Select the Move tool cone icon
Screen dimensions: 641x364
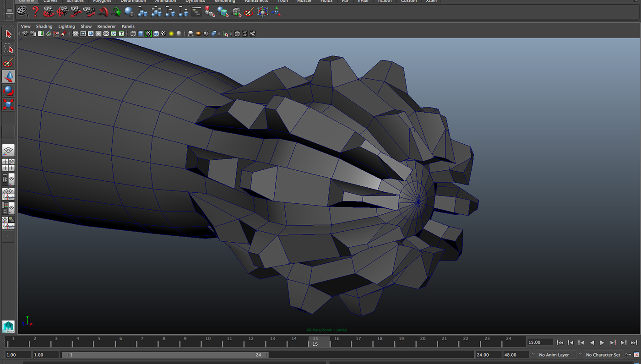(8, 76)
